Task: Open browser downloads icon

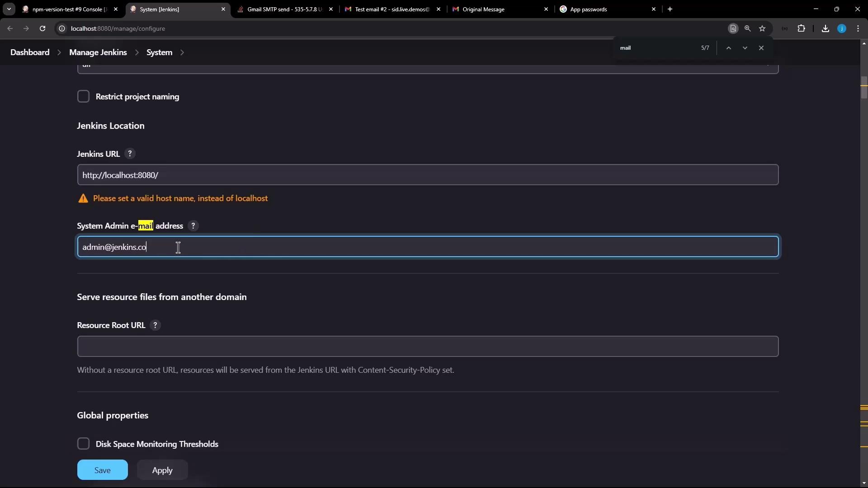Action: (x=825, y=28)
